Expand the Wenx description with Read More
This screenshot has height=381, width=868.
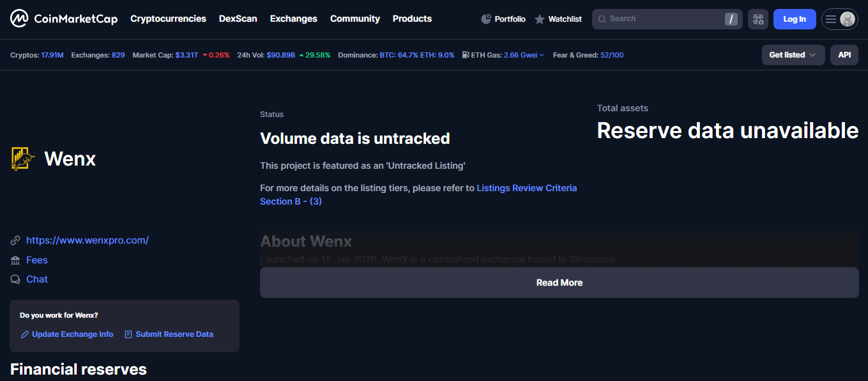pos(559,282)
